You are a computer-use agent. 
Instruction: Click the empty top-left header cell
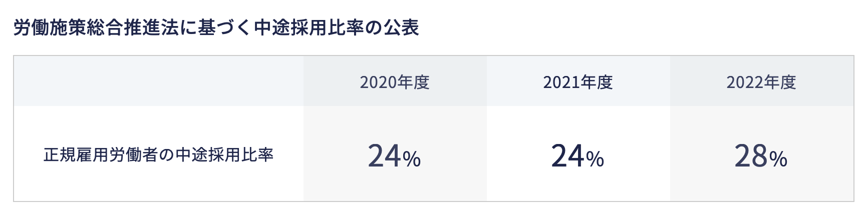(x=158, y=81)
